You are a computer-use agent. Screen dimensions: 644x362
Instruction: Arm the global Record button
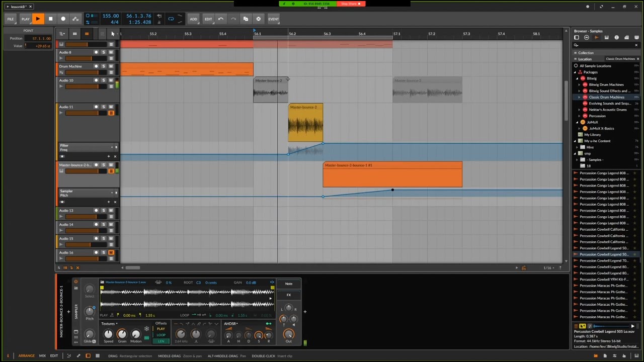coord(63,19)
